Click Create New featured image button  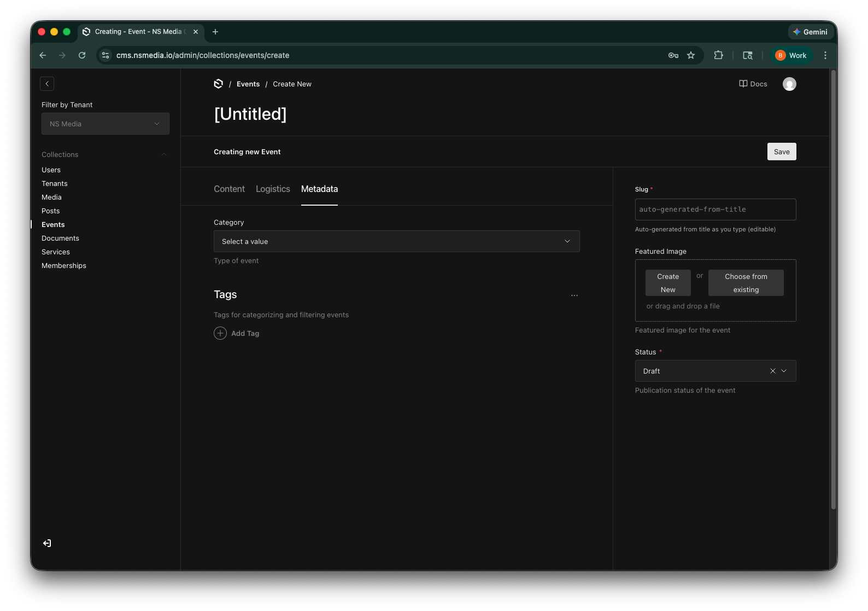[668, 283]
